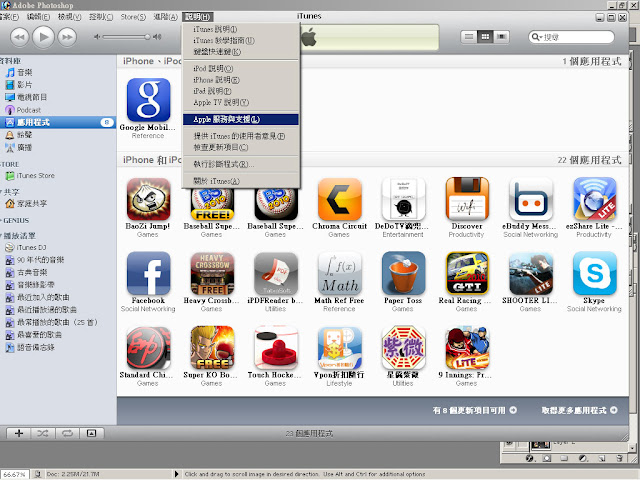Screen dimensions: 640x480
Task: Select 鍵盤快速鍵 in the help menu
Action: pos(241,52)
